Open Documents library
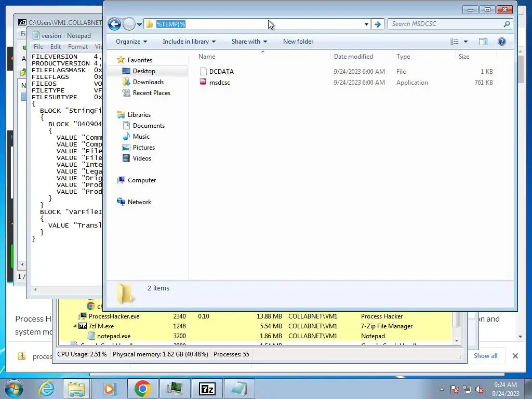The height and width of the screenshot is (399, 532). pyautogui.click(x=149, y=126)
